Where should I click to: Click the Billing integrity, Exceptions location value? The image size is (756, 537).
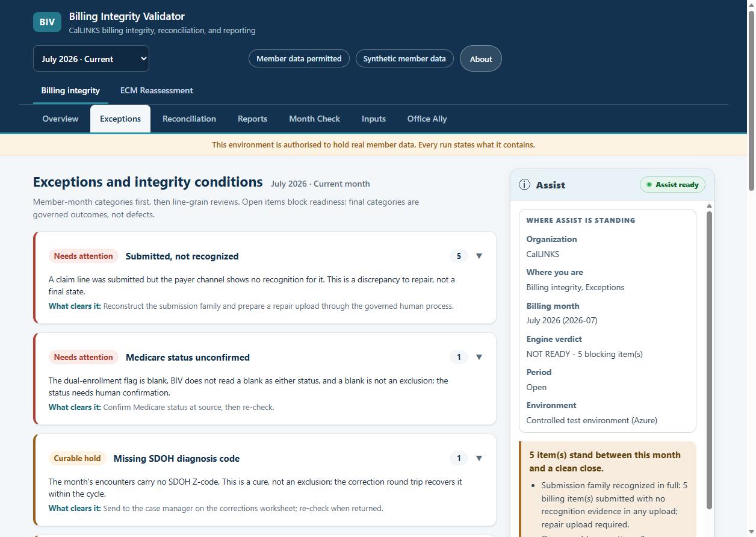click(x=575, y=287)
